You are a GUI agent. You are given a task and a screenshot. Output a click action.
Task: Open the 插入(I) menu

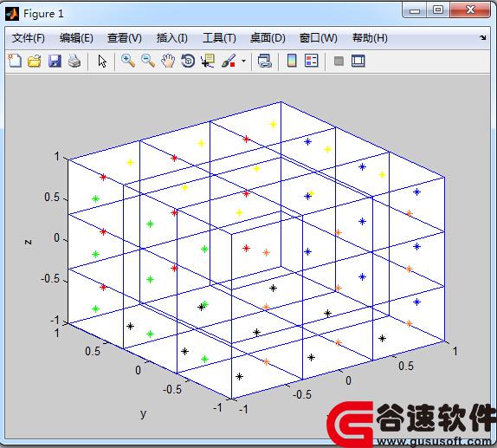(171, 38)
